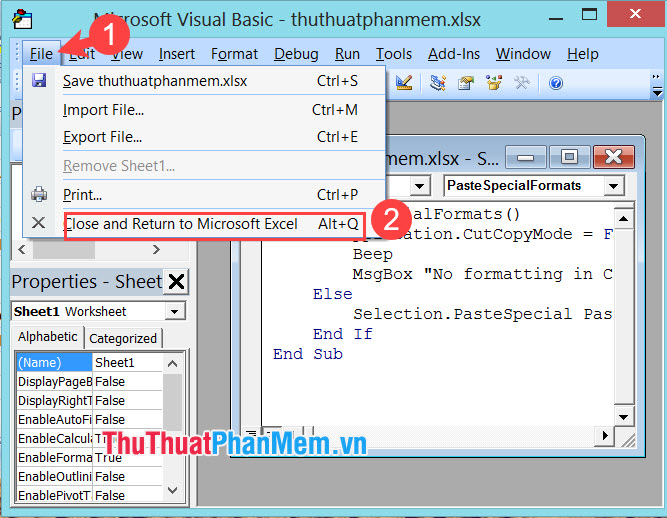Restore the code window with its middle button
Image resolution: width=667 pixels, height=518 pixels.
pos(569,157)
